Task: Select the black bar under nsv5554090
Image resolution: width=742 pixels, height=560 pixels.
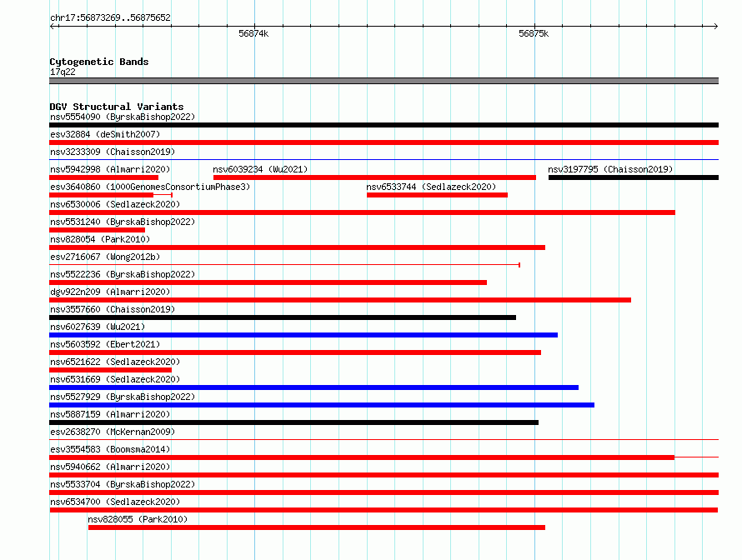Action: 384,125
